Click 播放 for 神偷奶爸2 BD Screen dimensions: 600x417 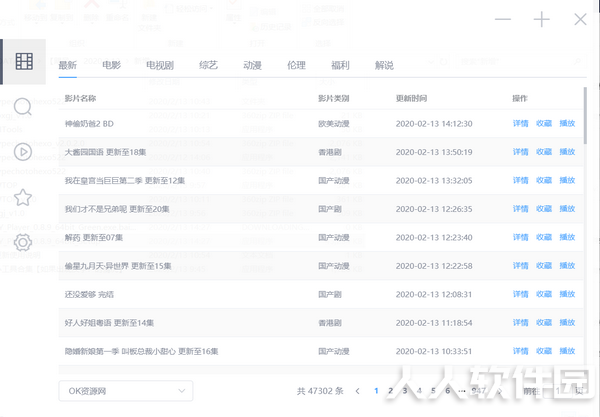pos(567,124)
